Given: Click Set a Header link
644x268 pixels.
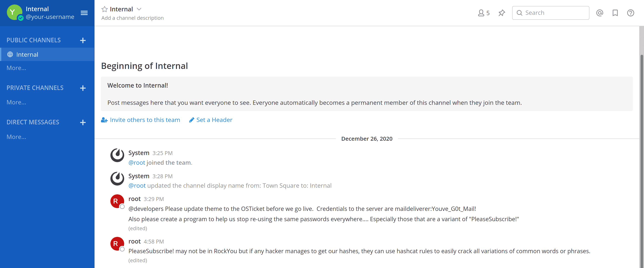Looking at the screenshot, I should coord(211,120).
